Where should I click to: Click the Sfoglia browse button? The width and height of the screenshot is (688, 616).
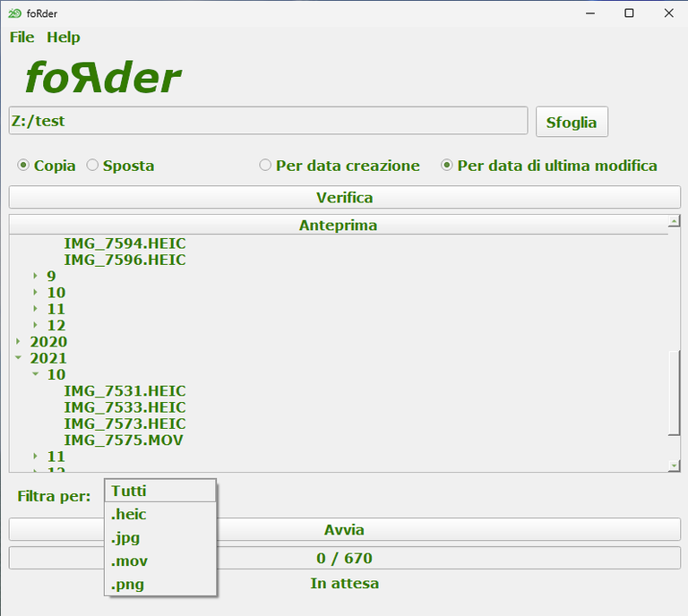(572, 122)
